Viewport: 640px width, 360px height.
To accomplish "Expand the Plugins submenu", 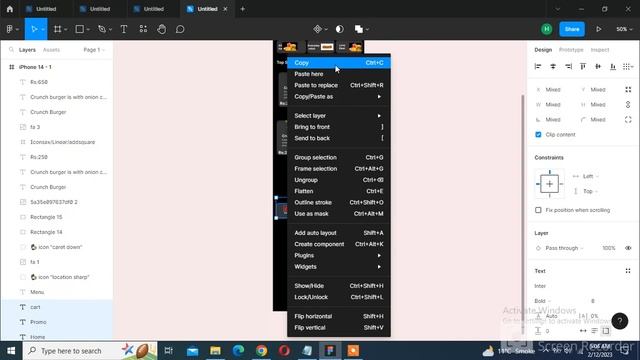I will click(338, 256).
